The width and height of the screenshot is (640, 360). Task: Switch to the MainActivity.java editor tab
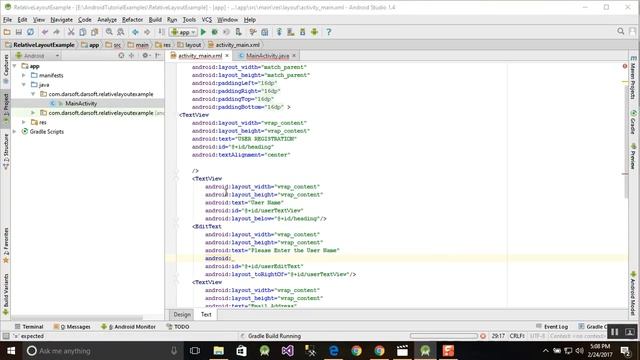(x=267, y=56)
